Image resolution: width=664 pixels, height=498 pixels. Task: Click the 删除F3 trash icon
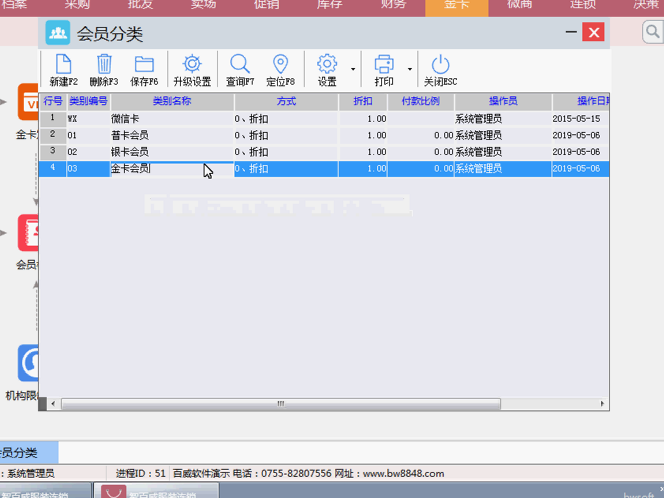pos(104,65)
